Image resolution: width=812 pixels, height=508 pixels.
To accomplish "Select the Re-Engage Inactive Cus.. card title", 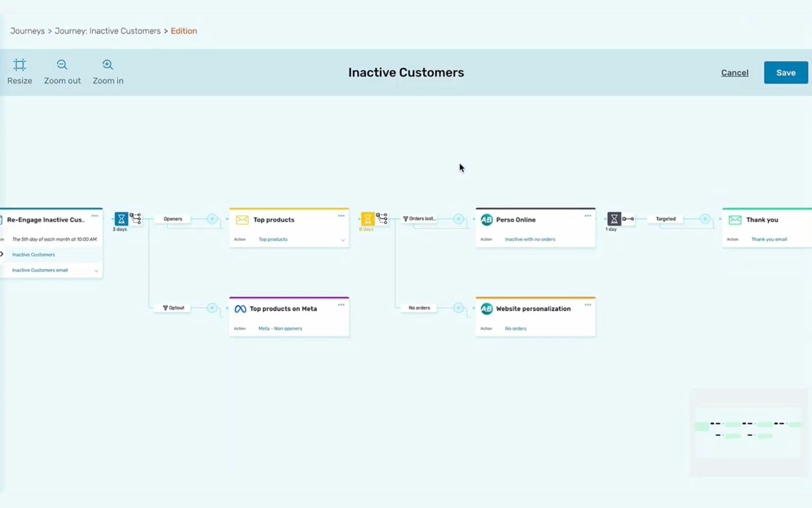I will coord(46,220).
